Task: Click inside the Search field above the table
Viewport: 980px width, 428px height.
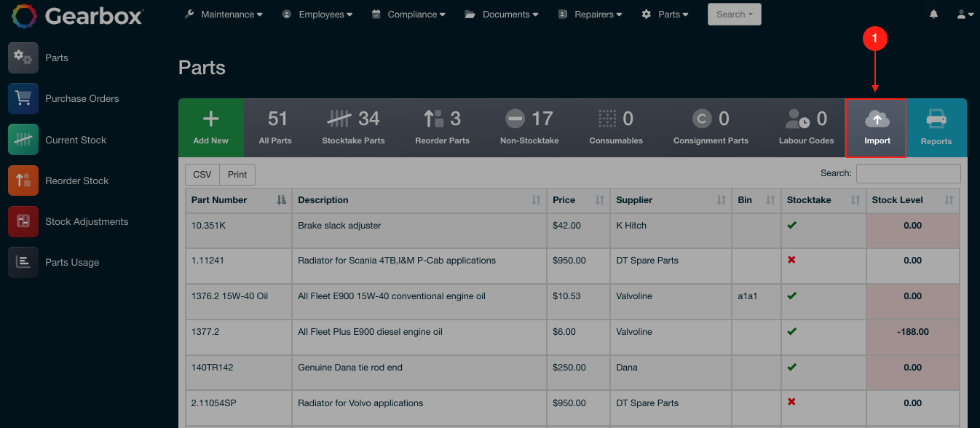Action: pyautogui.click(x=908, y=174)
